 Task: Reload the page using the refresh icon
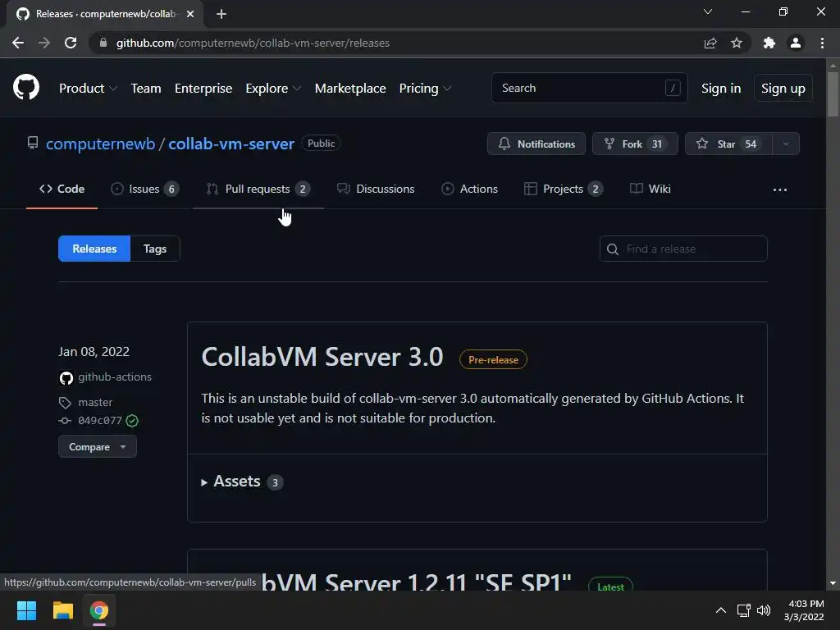[x=71, y=43]
